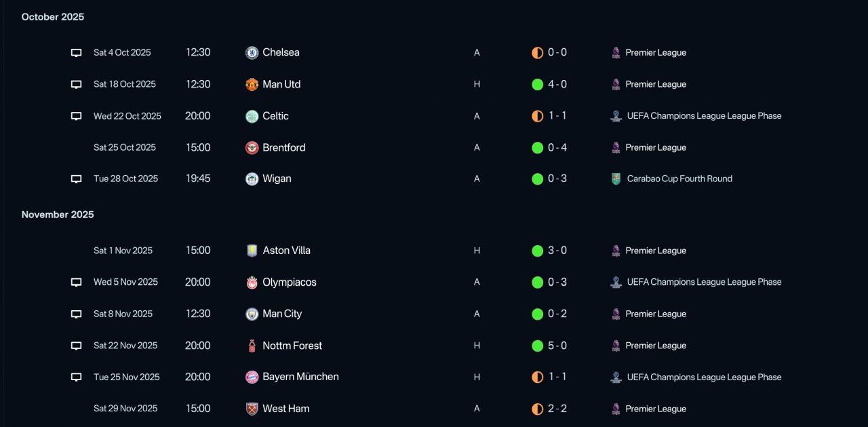868x427 pixels.
Task: Click the Celtic club badge icon
Action: point(252,116)
